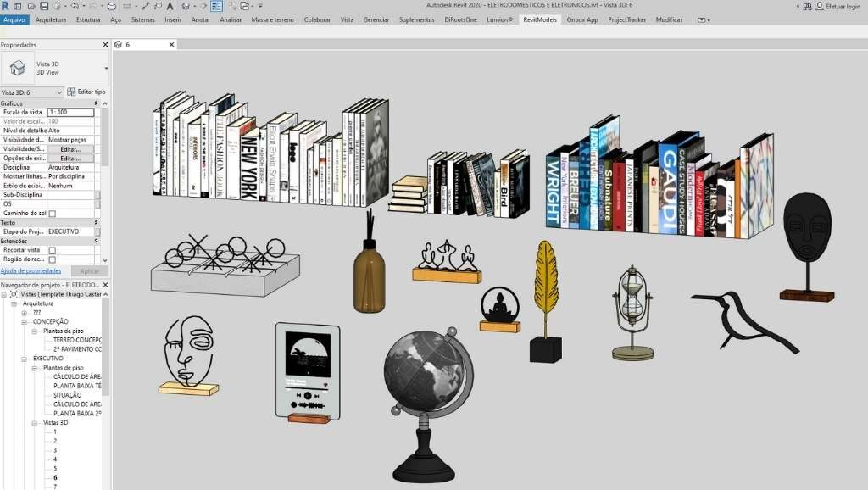Image resolution: width=868 pixels, height=490 pixels.
Task: Collapse the CONCEPÇÃO tree node
Action: pos(25,321)
